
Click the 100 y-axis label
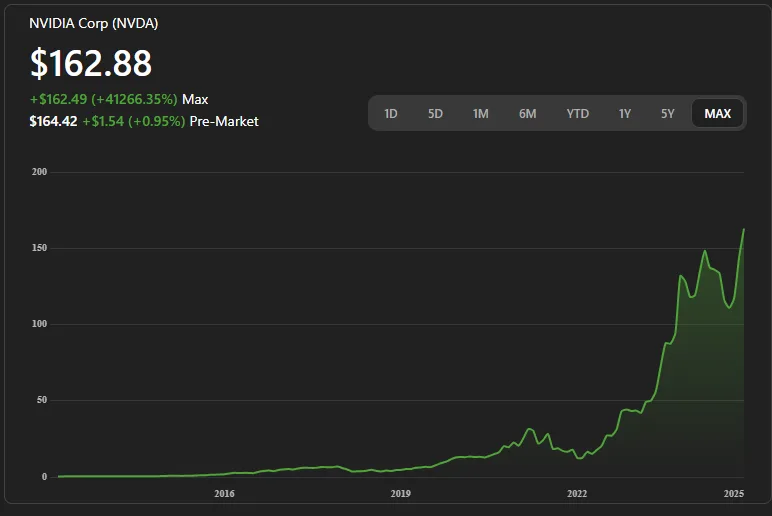(39, 324)
